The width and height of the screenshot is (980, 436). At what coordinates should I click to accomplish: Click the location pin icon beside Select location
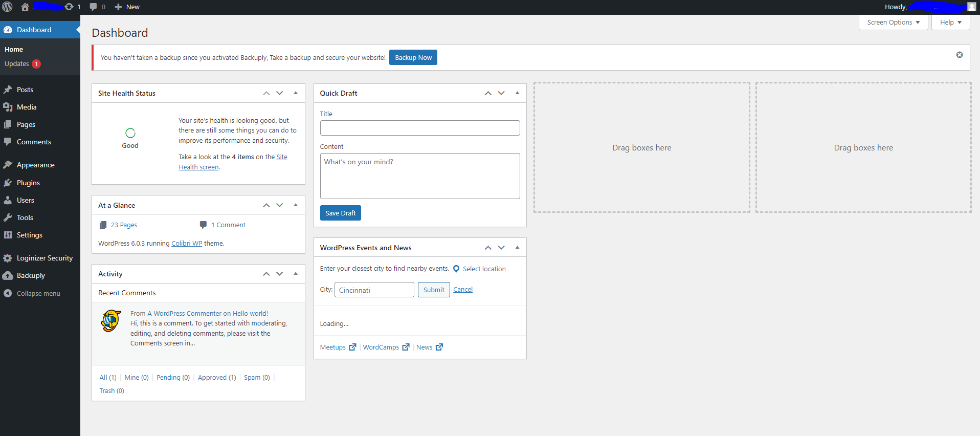[x=456, y=269]
